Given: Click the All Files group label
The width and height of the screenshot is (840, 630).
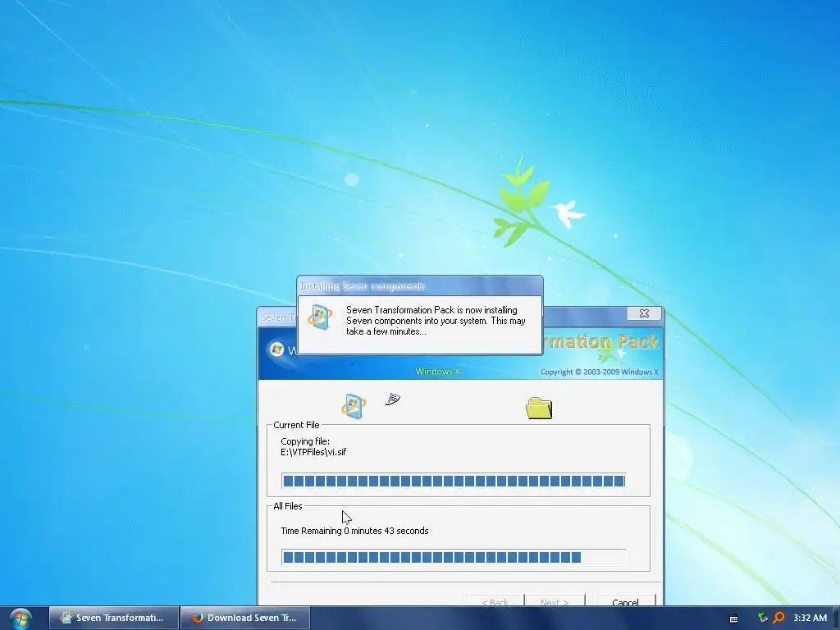Looking at the screenshot, I should tap(288, 506).
